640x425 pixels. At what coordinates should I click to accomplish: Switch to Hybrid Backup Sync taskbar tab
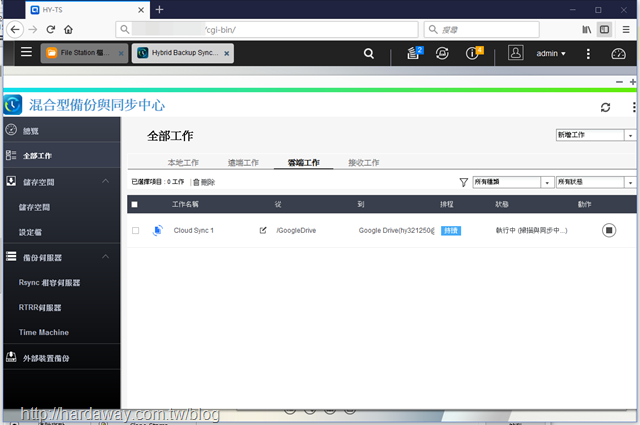point(182,53)
